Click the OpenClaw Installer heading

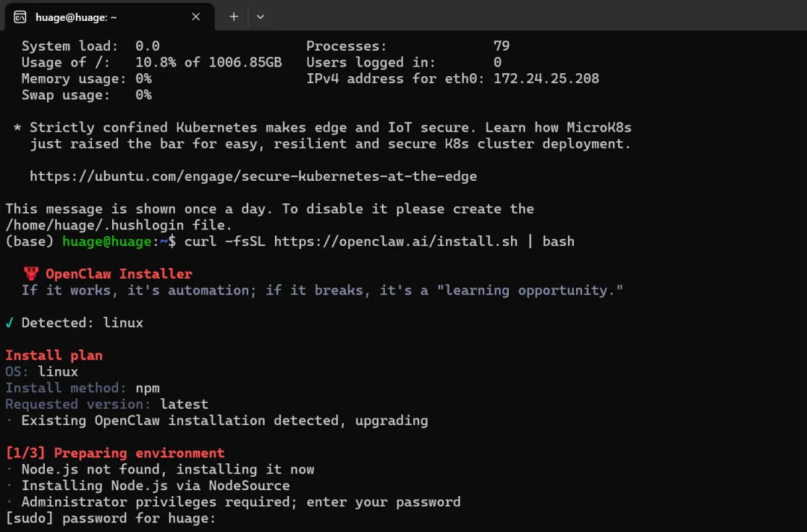pyautogui.click(x=119, y=274)
